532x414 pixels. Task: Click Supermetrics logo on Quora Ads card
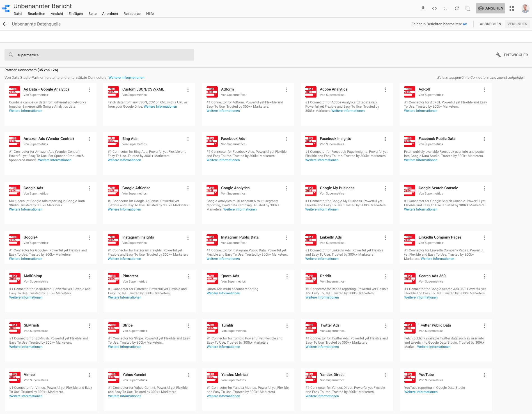[x=212, y=279]
